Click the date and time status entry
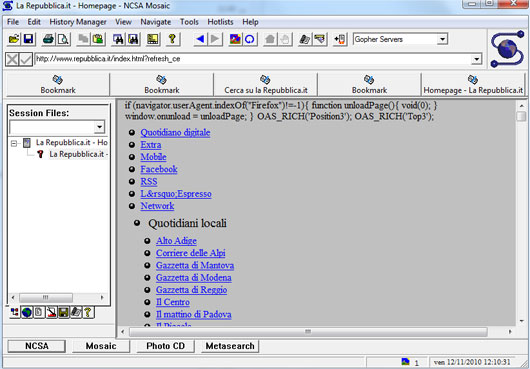The height and width of the screenshot is (369, 530). [x=473, y=362]
